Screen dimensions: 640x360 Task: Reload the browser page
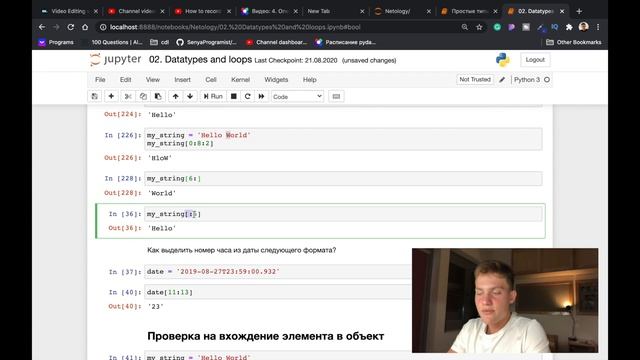(71, 27)
